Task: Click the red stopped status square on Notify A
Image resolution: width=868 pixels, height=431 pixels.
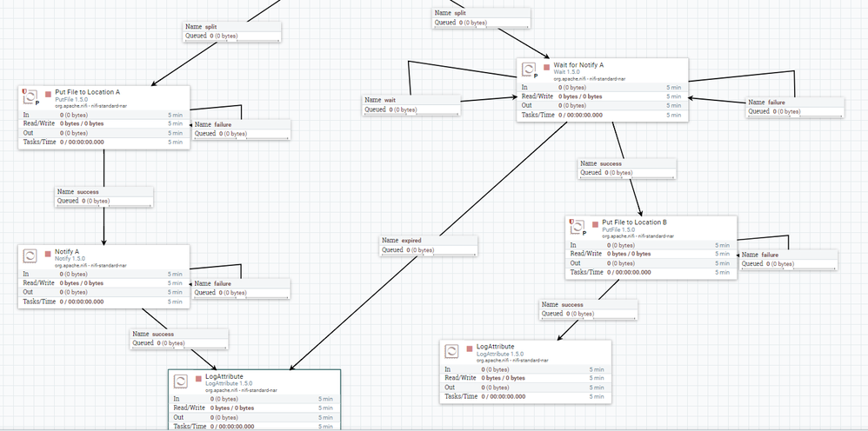Action: pyautogui.click(x=48, y=254)
